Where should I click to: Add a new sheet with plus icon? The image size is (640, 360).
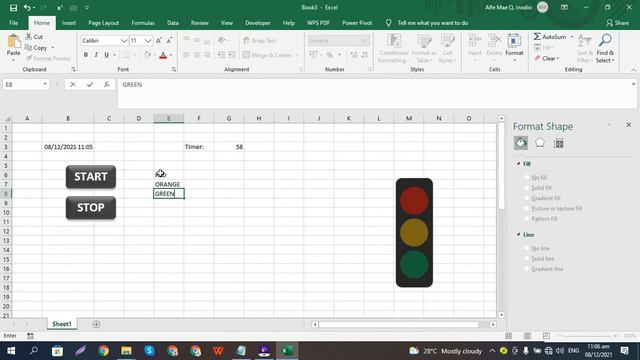click(96, 324)
